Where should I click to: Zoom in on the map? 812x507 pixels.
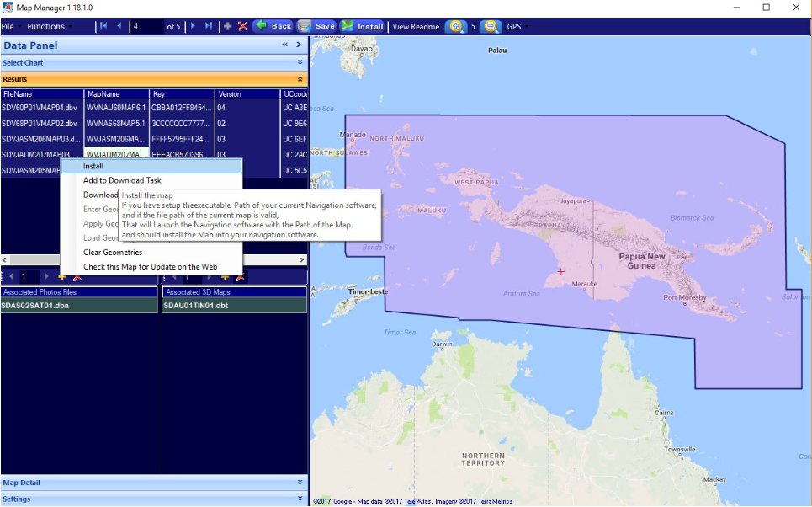[456, 26]
